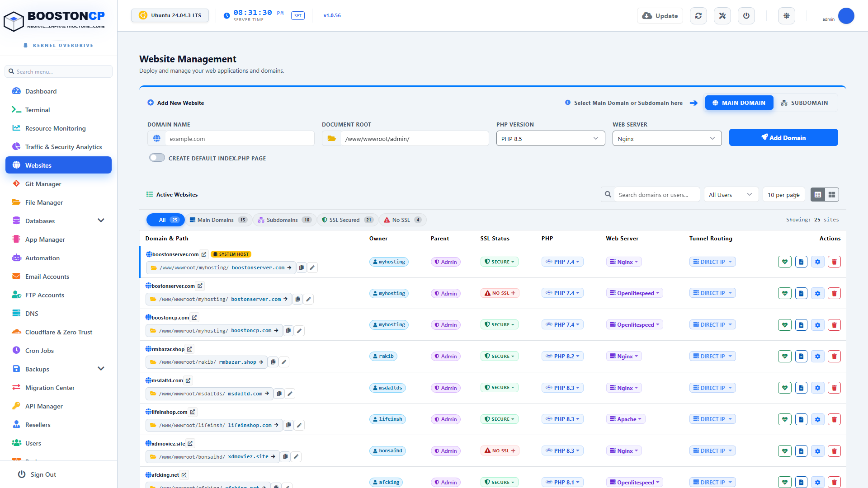Select the MAIN DOMAIN option
868x488 pixels.
pyautogui.click(x=739, y=103)
